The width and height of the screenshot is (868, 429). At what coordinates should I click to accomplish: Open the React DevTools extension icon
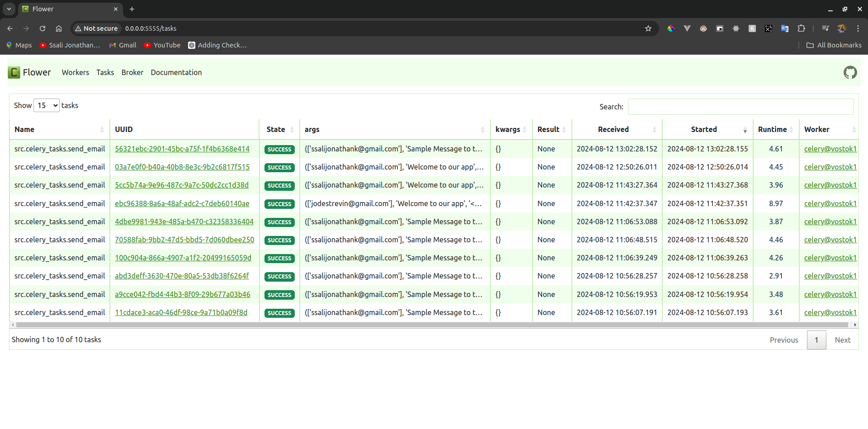736,28
